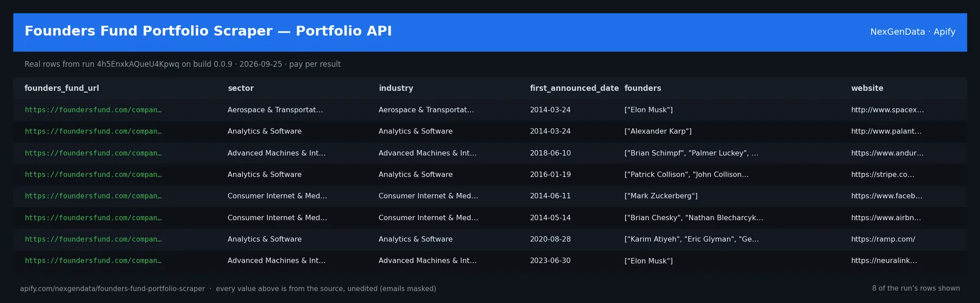Click Analytics & Software sector in Alexander Karp's row

coord(265,131)
